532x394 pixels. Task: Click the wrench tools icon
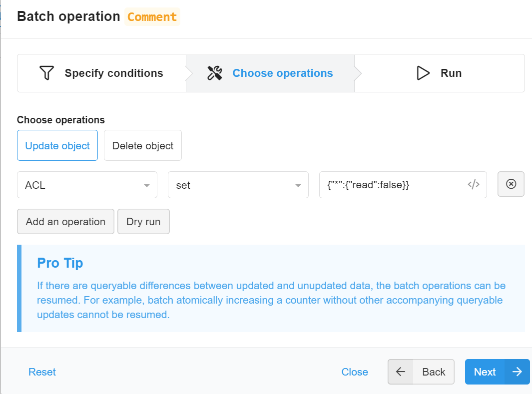click(215, 73)
